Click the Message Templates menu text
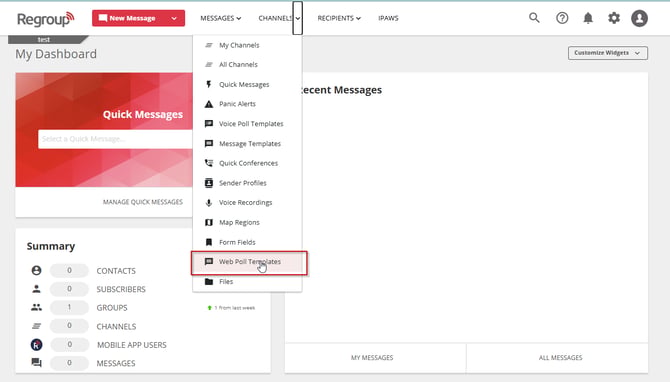Screen dimensions: 670x382 [x=250, y=144]
